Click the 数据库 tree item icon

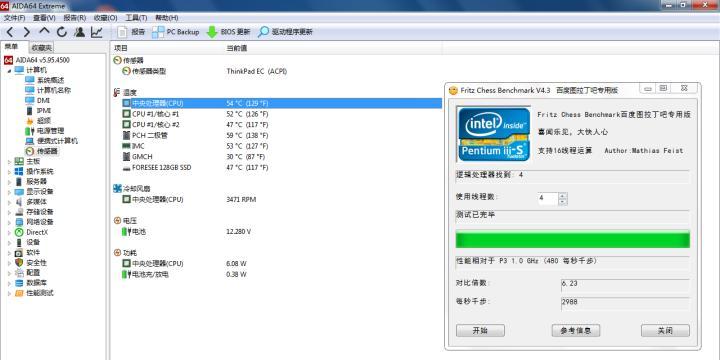[19, 283]
